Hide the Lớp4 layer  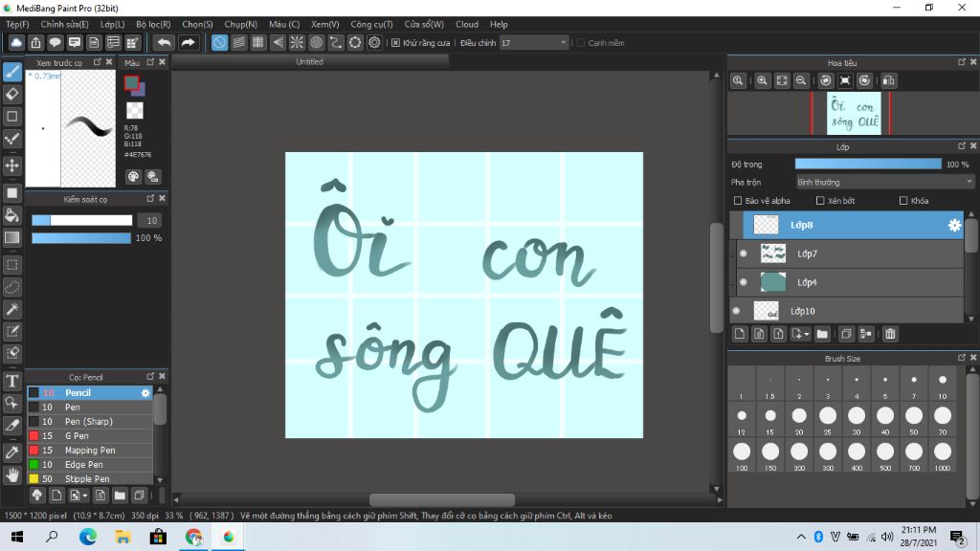pyautogui.click(x=743, y=282)
